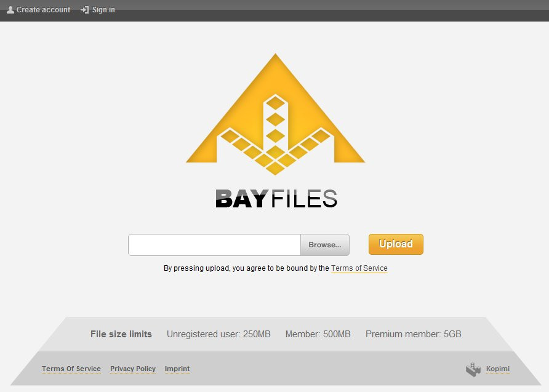Click the BAYFILES wordmark below the logo
549x392 pixels.
point(275,198)
